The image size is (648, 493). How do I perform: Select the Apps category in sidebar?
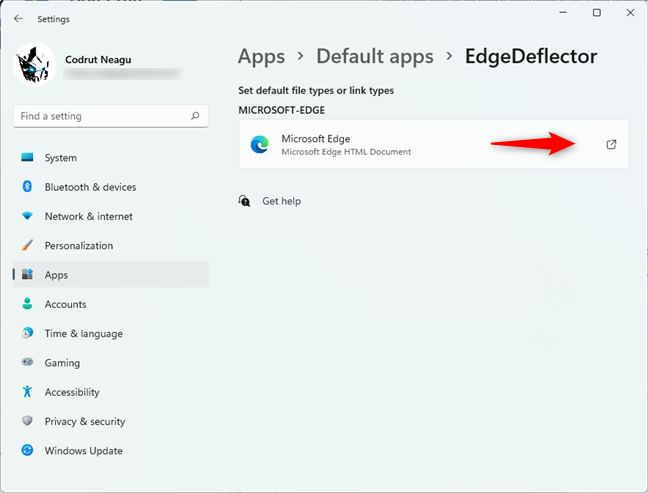[x=111, y=274]
